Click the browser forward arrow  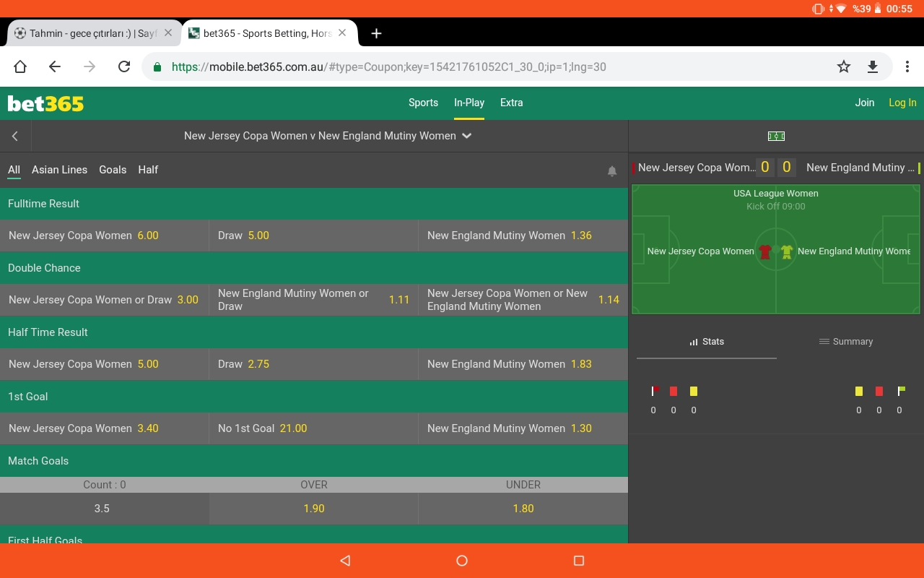[90, 66]
